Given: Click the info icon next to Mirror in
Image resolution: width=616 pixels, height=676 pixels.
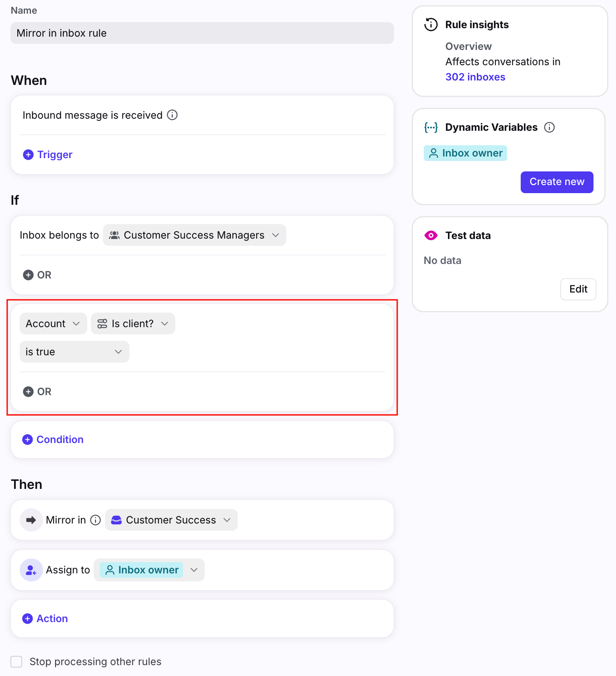Looking at the screenshot, I should point(96,520).
